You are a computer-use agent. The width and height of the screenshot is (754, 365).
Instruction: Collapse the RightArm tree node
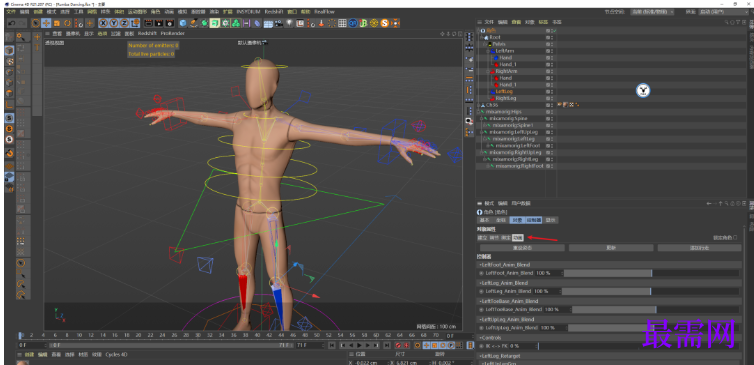click(x=488, y=71)
